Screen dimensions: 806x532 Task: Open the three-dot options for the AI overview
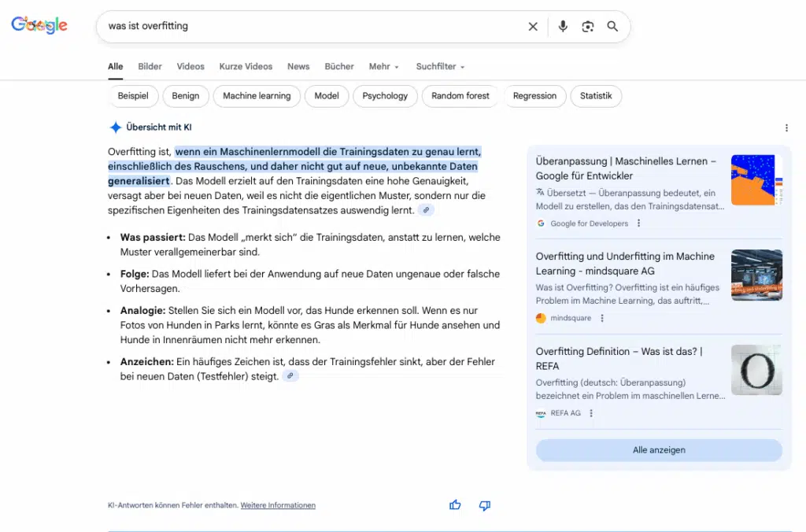785,128
